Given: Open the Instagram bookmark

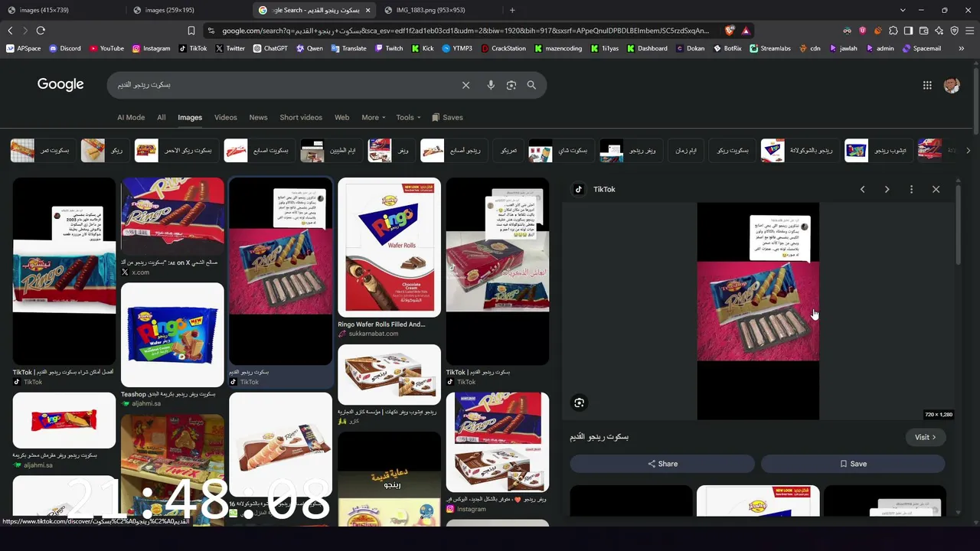Looking at the screenshot, I should click(152, 48).
